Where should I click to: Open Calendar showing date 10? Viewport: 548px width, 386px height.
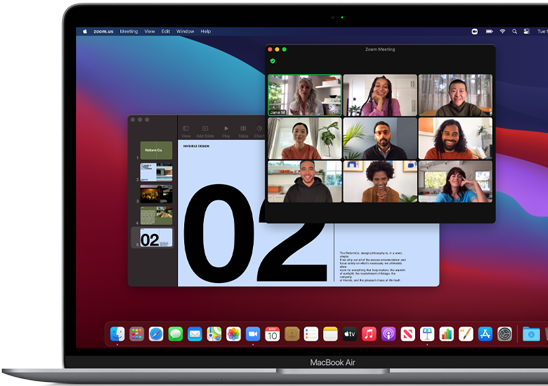(272, 334)
